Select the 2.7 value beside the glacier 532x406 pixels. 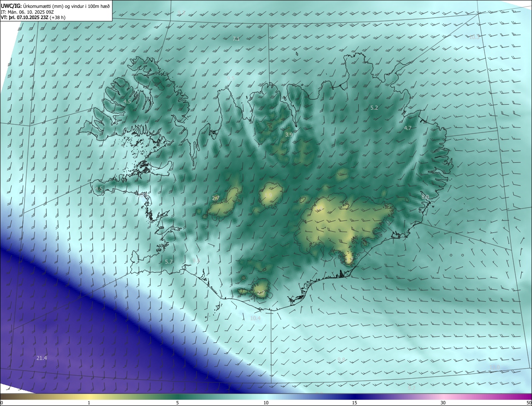pos(216,198)
